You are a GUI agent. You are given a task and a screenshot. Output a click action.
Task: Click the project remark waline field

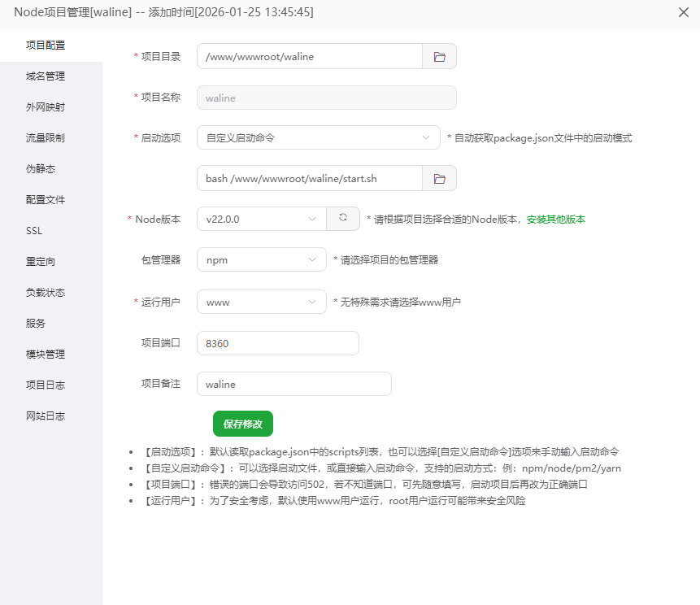click(x=293, y=384)
